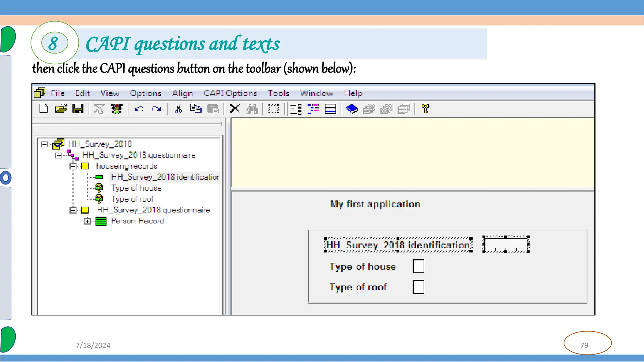Expand the Person Record node

tap(87, 221)
